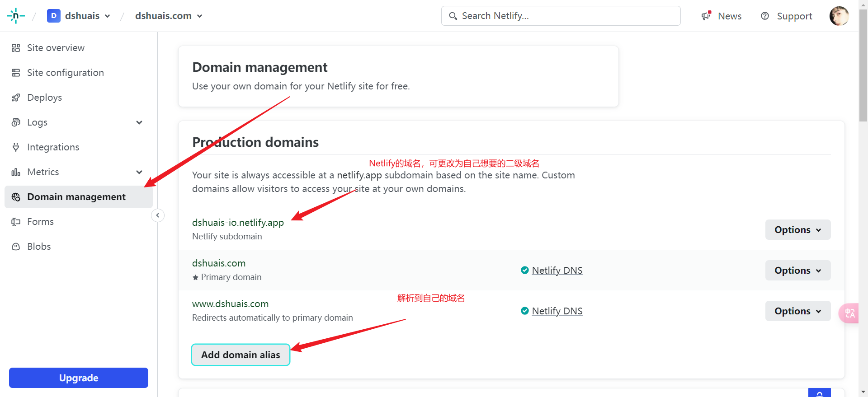Click the News megaphone icon
The image size is (868, 397).
coord(706,16)
